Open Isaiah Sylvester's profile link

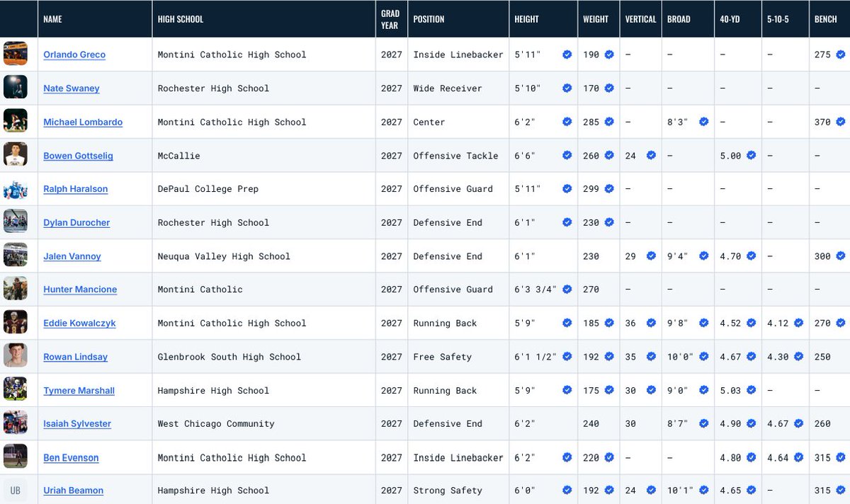[x=77, y=424]
